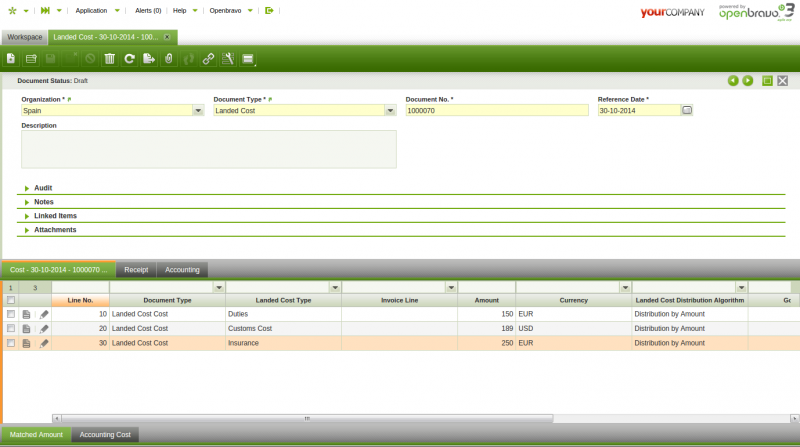The image size is (800, 447).
Task: Open the Organization dropdown showing Spain
Action: (198, 111)
